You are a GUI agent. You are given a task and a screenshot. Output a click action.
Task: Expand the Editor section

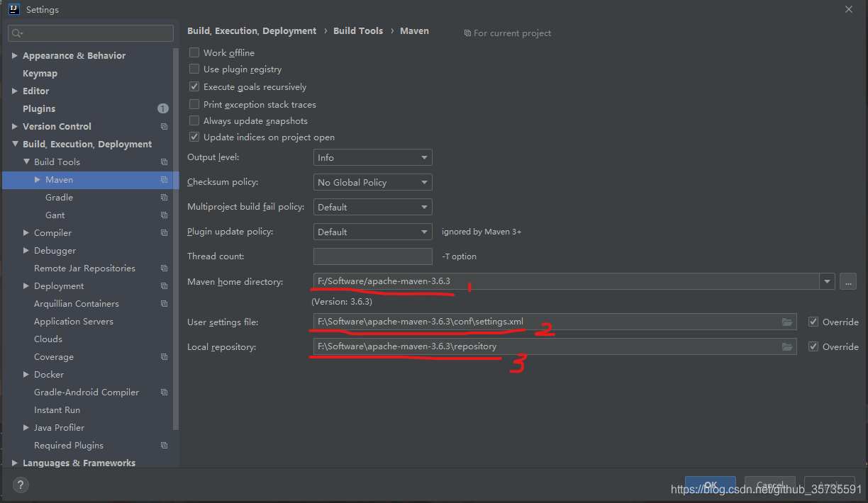15,91
